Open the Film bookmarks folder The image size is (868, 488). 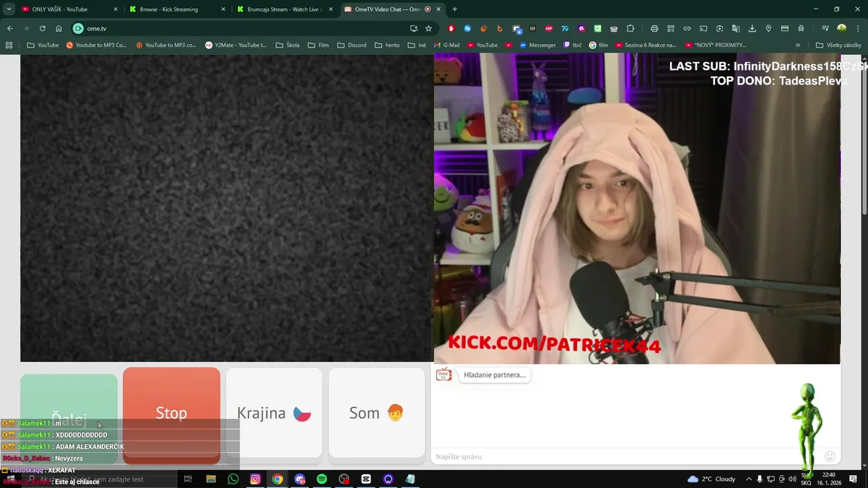coord(318,45)
